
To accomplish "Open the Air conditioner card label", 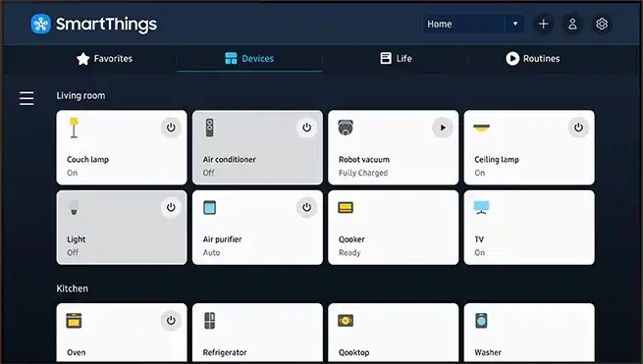I will pos(230,160).
